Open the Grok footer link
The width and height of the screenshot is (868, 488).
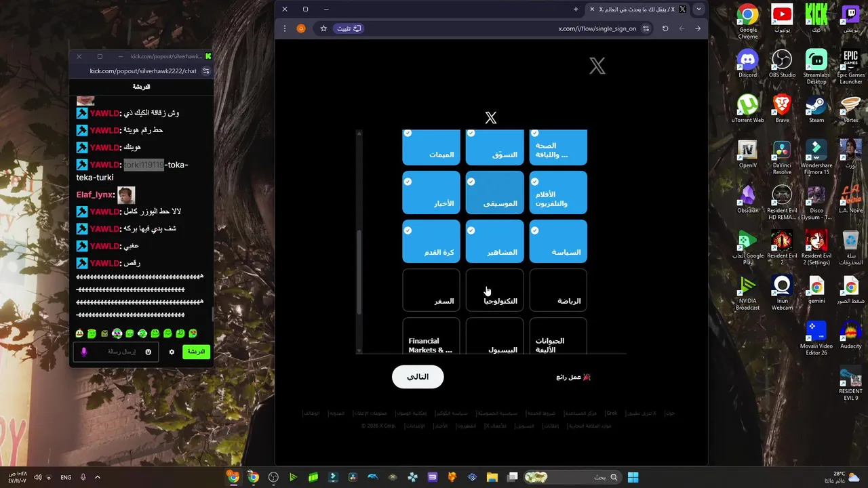611,413
